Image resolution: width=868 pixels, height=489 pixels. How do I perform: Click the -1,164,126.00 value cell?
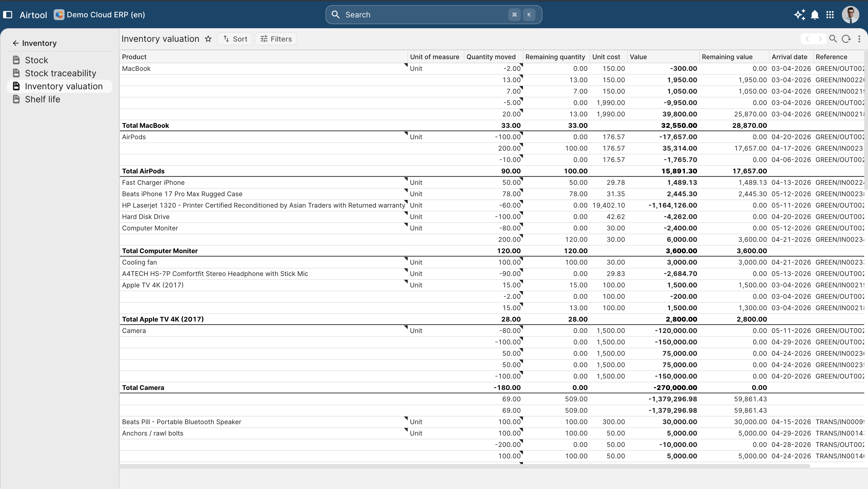(x=663, y=205)
